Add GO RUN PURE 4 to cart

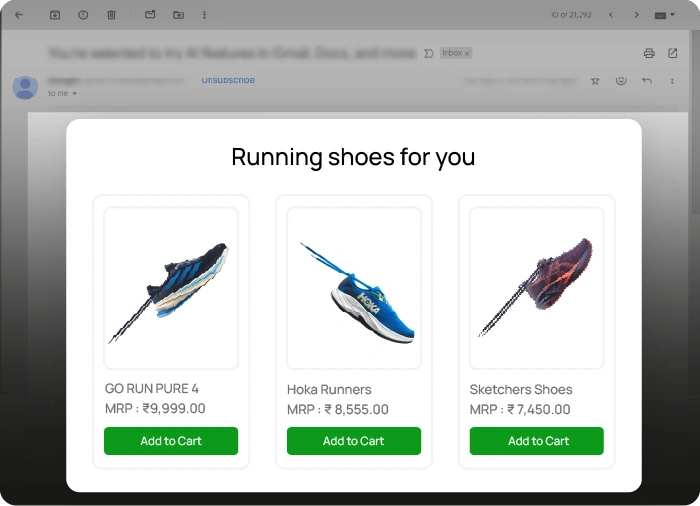[x=171, y=441]
